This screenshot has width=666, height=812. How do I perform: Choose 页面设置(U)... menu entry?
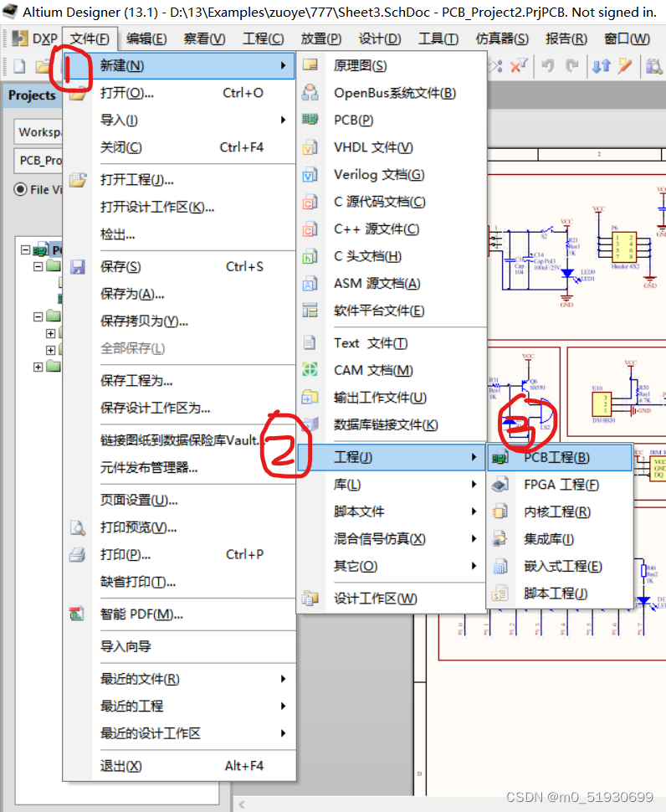[179, 501]
